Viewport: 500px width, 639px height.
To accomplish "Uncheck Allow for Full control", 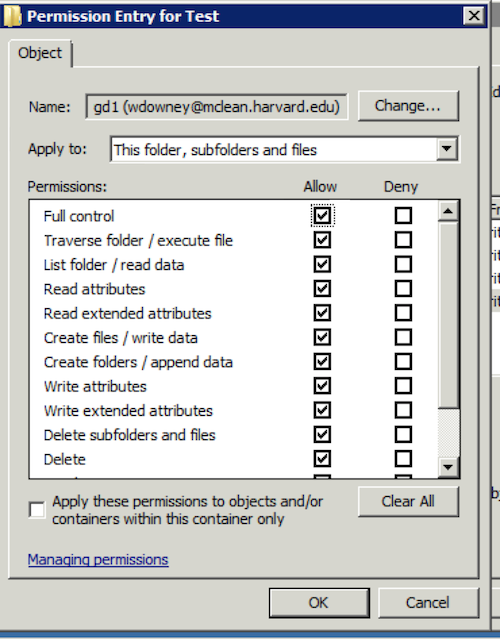I will tap(322, 216).
